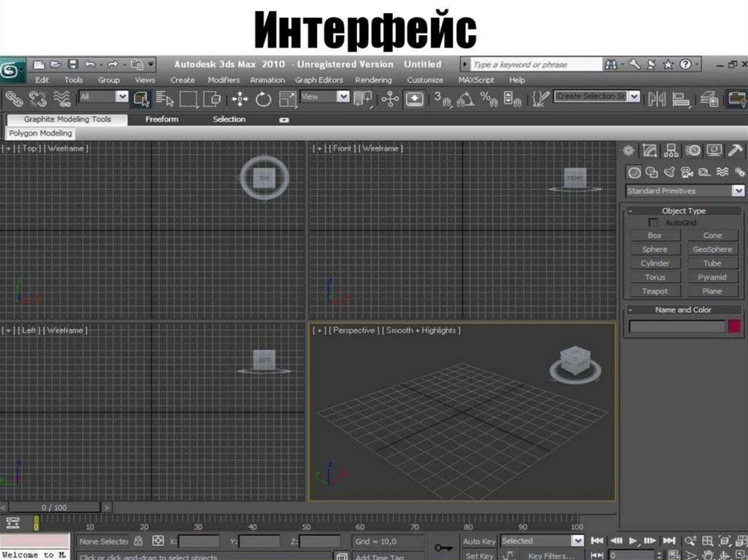Open the Manage Layers icon
This screenshot has height=560, width=748.
click(x=709, y=99)
